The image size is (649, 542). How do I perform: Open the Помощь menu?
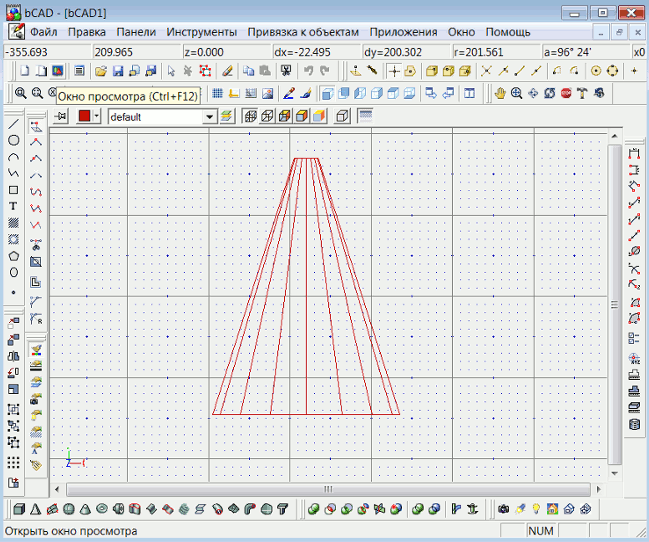508,32
